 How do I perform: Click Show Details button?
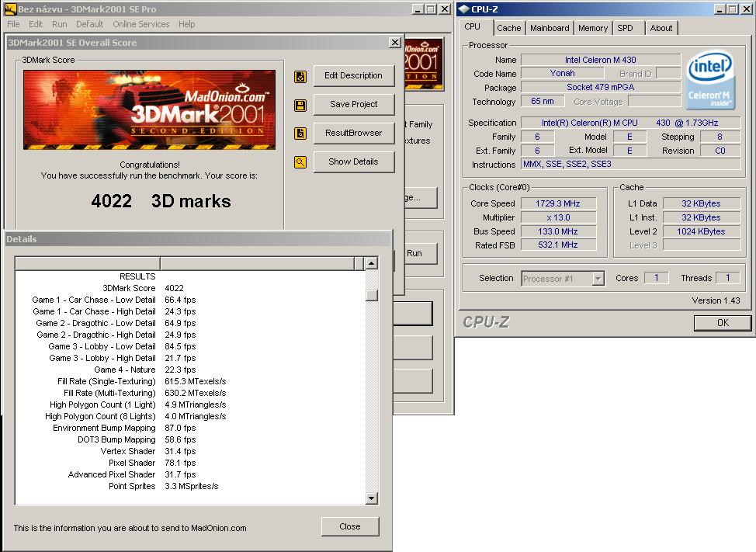354,161
